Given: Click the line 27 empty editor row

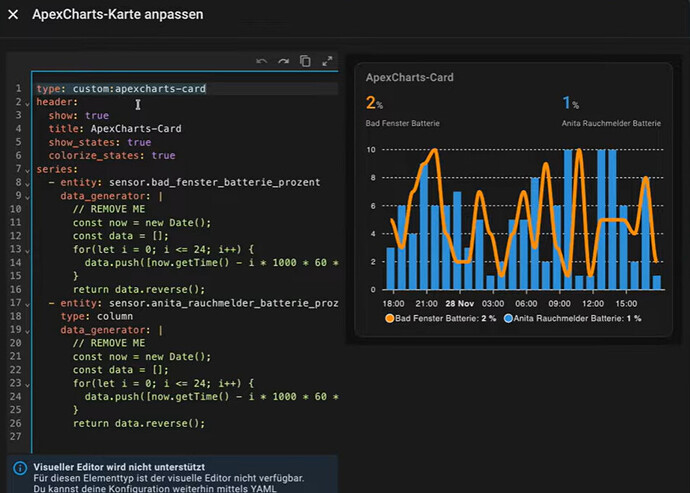Looking at the screenshot, I should [x=187, y=437].
